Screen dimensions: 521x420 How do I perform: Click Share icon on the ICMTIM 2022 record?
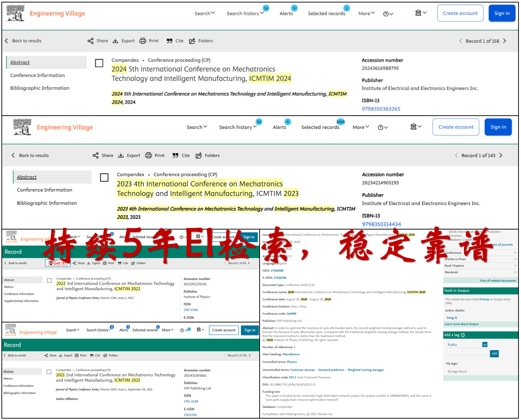[x=74, y=263]
